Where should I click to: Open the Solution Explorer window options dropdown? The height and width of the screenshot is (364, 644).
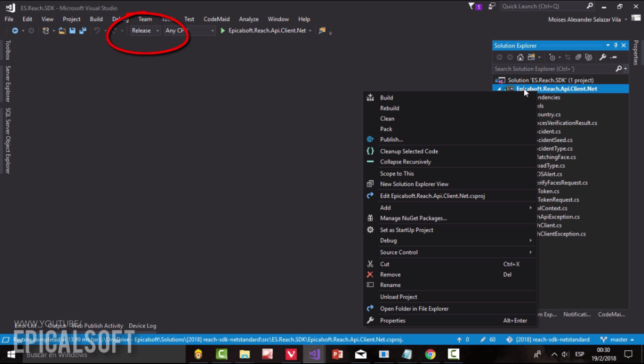click(x=608, y=45)
